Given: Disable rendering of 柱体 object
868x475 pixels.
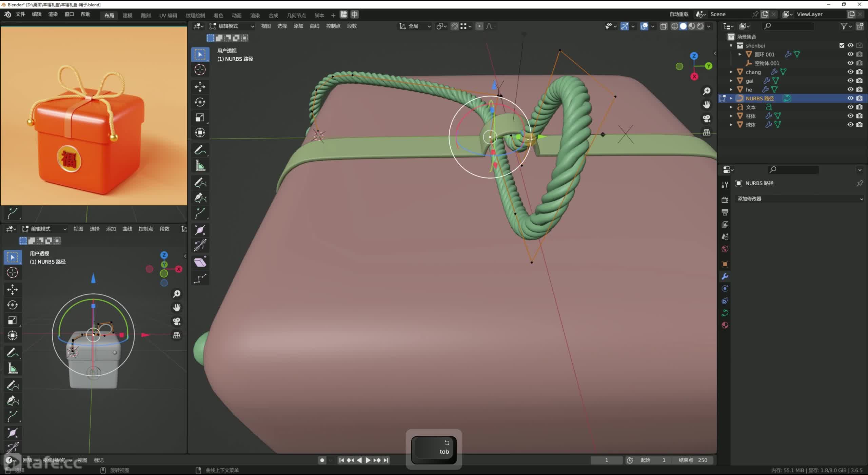Looking at the screenshot, I should coord(860,116).
